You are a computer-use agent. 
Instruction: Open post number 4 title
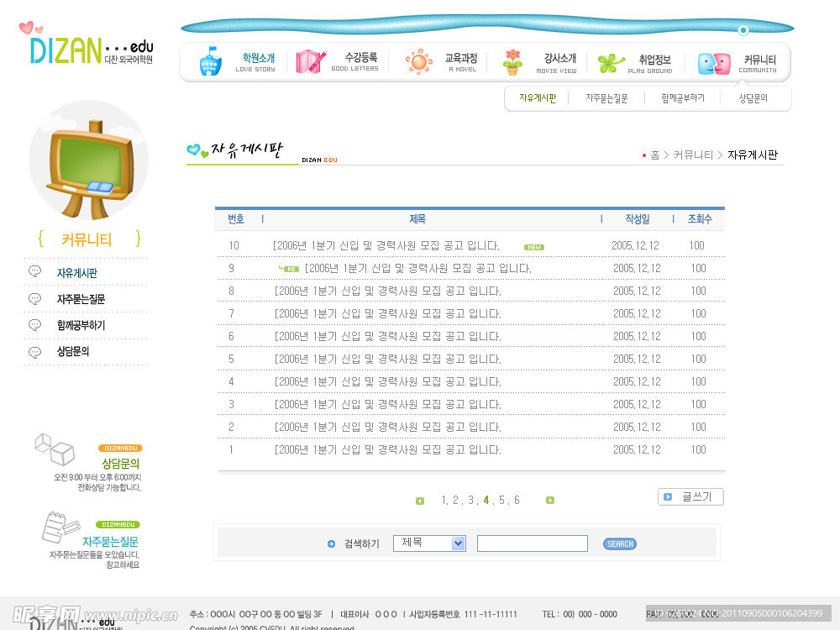pos(388,382)
